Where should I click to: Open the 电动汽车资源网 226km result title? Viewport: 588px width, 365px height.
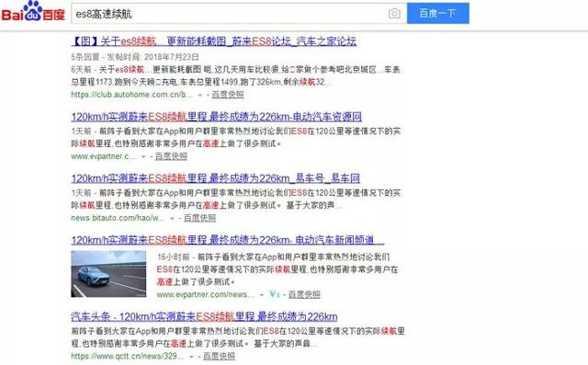click(217, 117)
